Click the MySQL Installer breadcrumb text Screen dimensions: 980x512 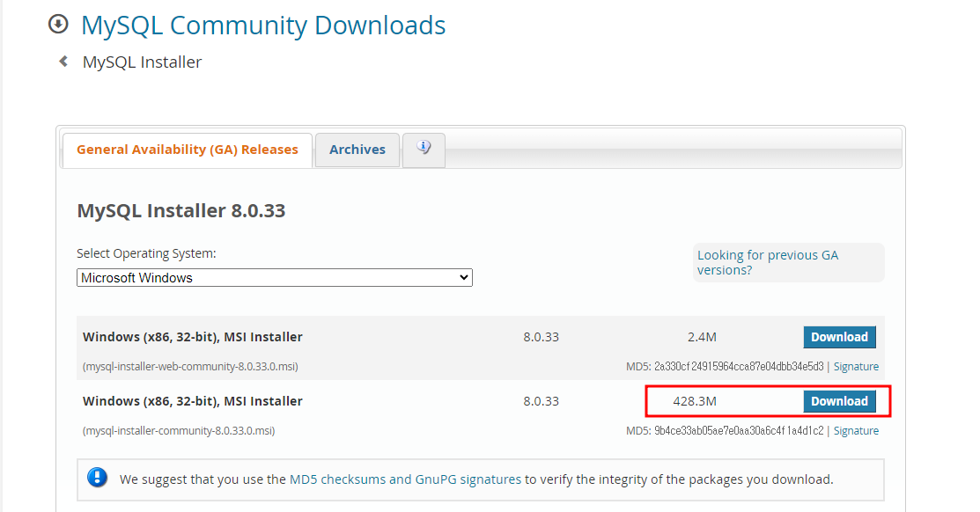pyautogui.click(x=142, y=62)
